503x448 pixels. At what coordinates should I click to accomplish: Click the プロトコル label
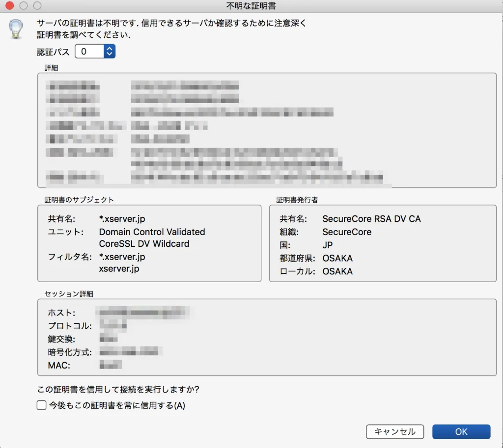coord(70,326)
